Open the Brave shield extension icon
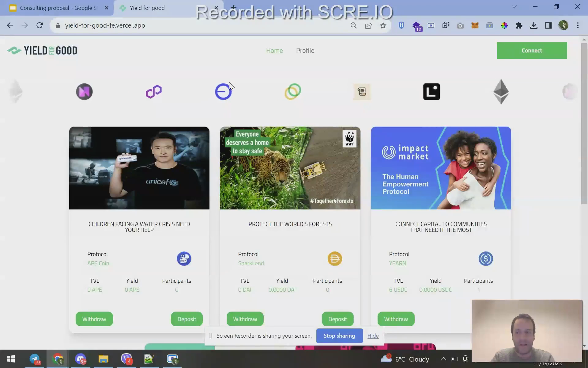The width and height of the screenshot is (588, 368). pos(401,25)
